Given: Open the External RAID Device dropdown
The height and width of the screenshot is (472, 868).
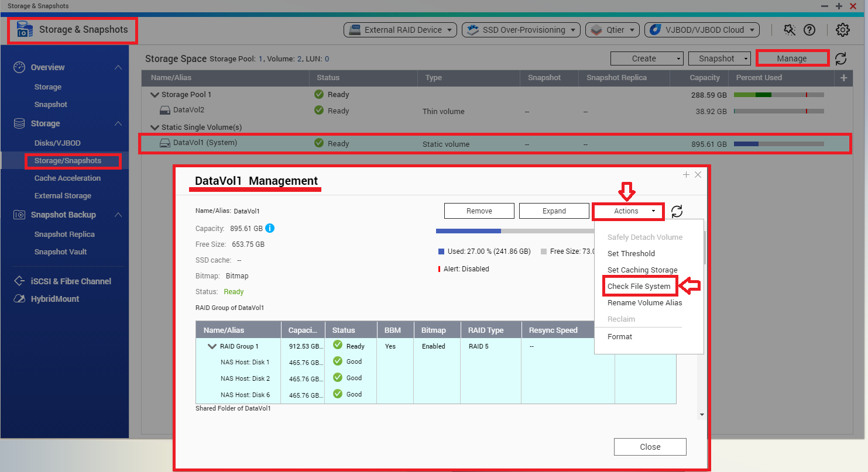Looking at the screenshot, I should (400, 30).
